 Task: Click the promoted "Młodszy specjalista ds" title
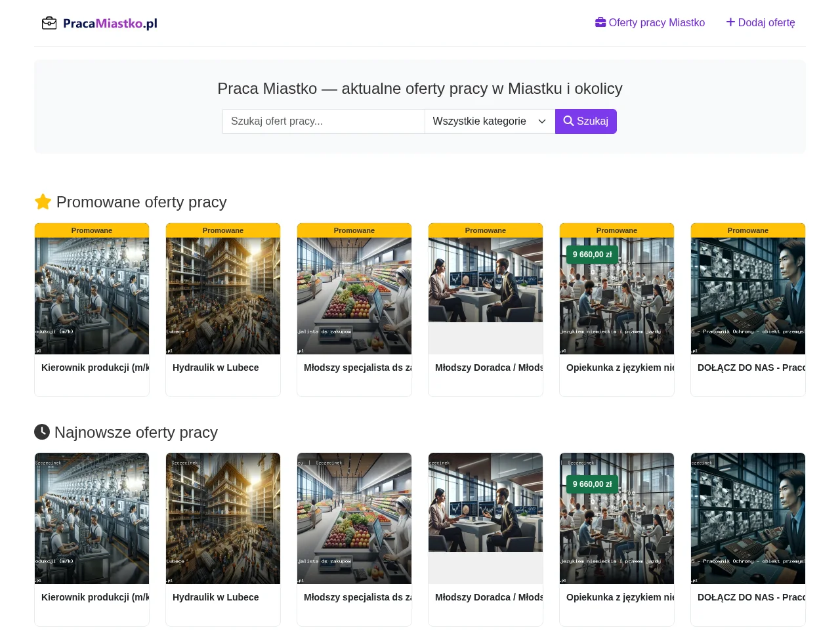coord(358,367)
